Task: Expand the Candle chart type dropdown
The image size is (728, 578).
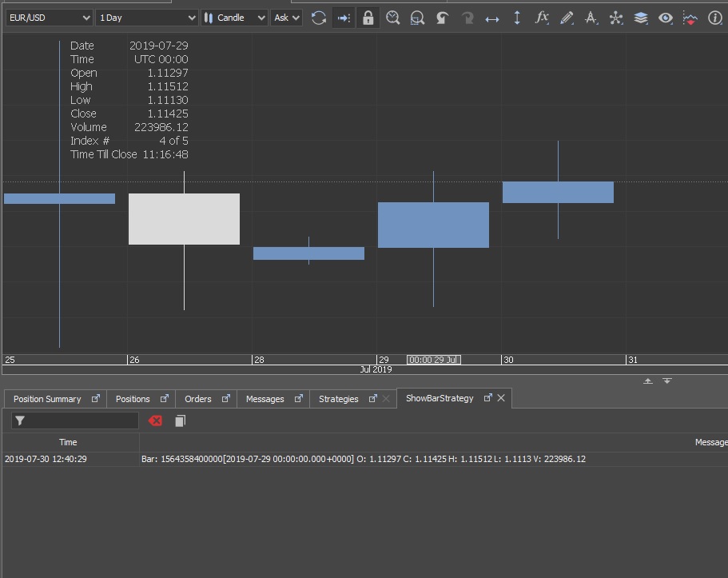Action: click(x=234, y=18)
